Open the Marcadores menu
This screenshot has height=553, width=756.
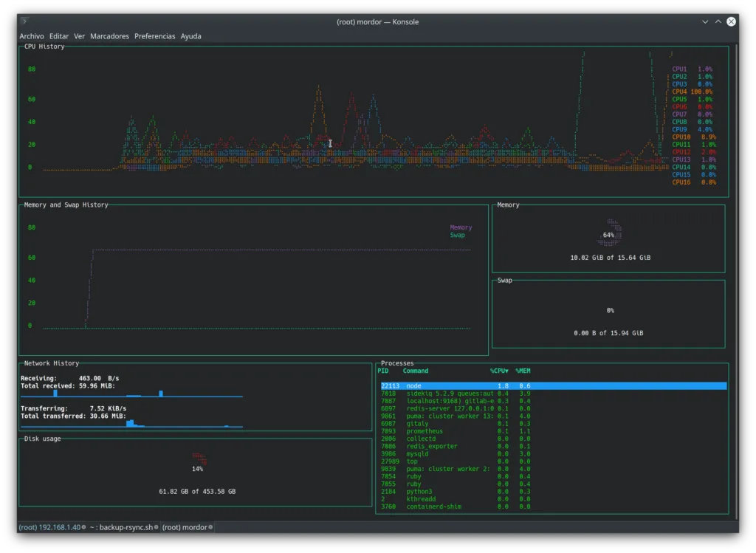click(x=109, y=36)
